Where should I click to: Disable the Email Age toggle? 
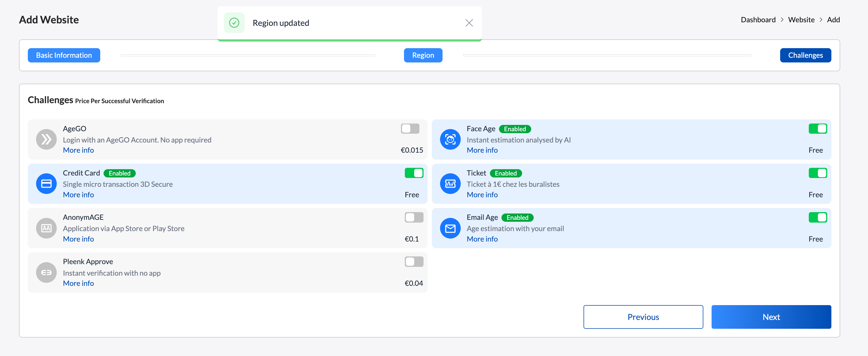coord(817,217)
